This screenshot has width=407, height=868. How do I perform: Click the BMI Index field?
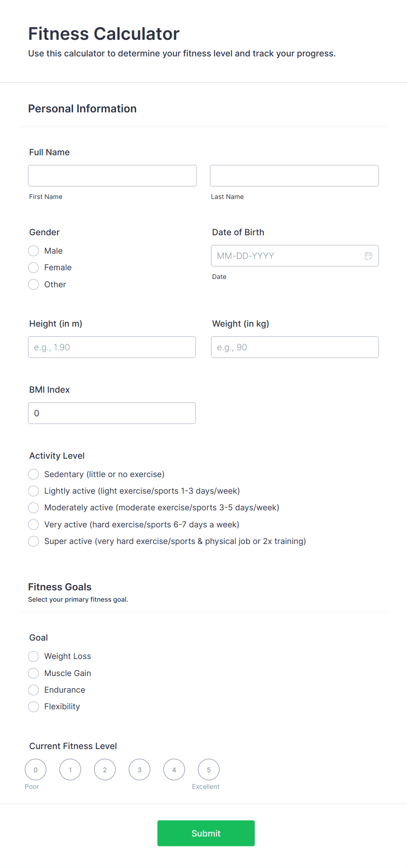(112, 413)
